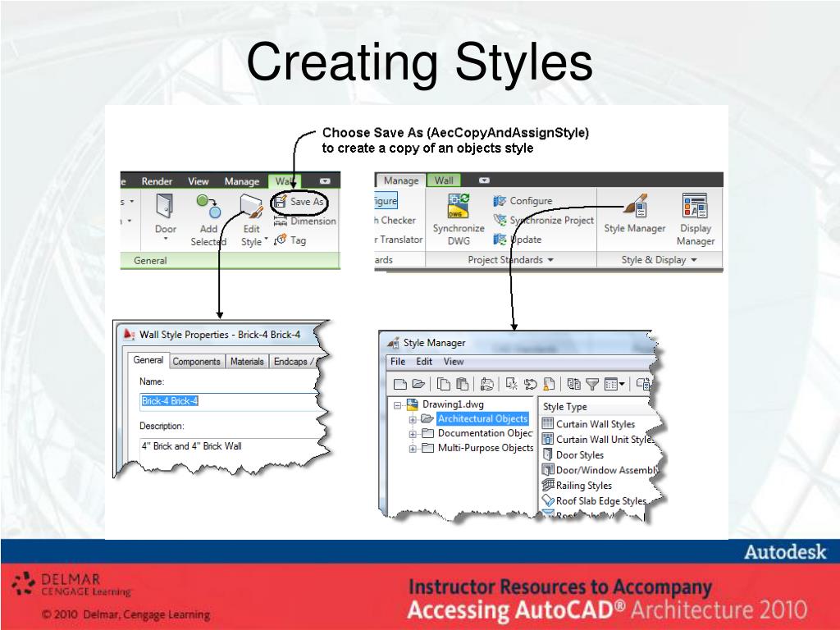Screen dimensions: 840x630
Task: Open the View menu in Style Manager
Action: 453,362
